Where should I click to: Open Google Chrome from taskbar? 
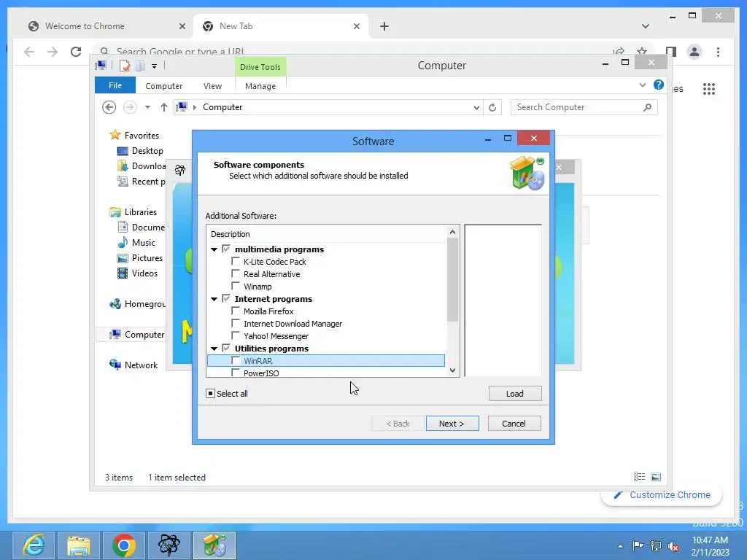[124, 545]
